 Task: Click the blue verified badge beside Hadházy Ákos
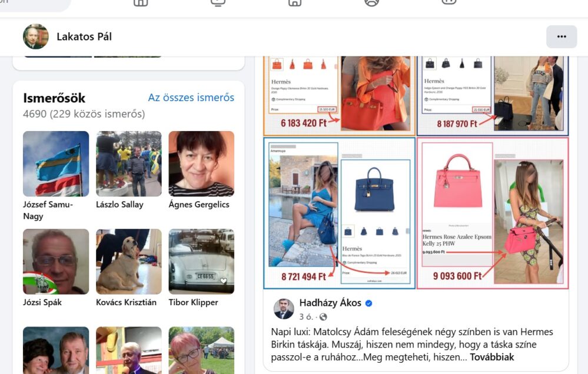coord(368,303)
